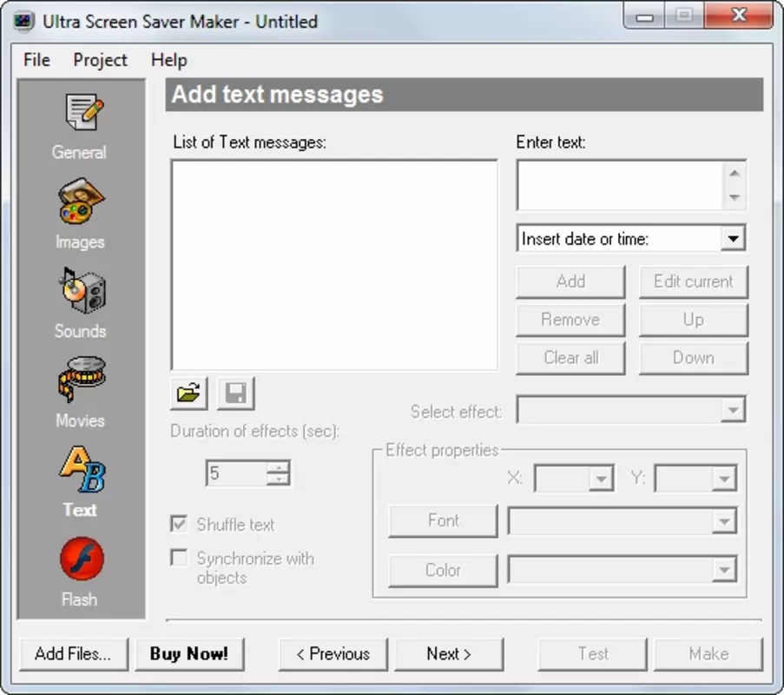
Task: Increase duration with the spinner up arrow
Action: [x=278, y=467]
